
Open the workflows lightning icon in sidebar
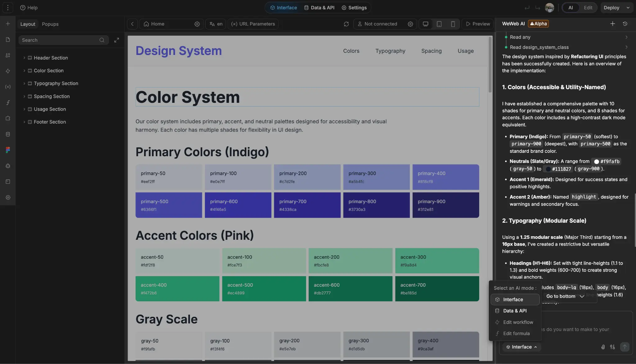[8, 71]
